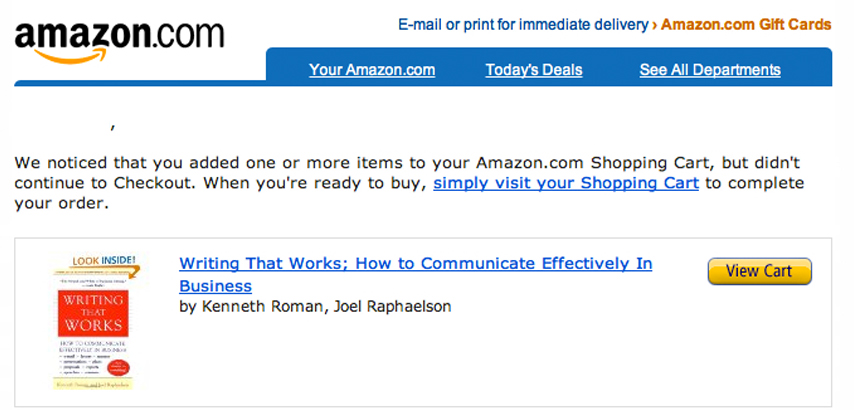
Task: Open the Amazon.com Gift Cards link
Action: (x=746, y=25)
